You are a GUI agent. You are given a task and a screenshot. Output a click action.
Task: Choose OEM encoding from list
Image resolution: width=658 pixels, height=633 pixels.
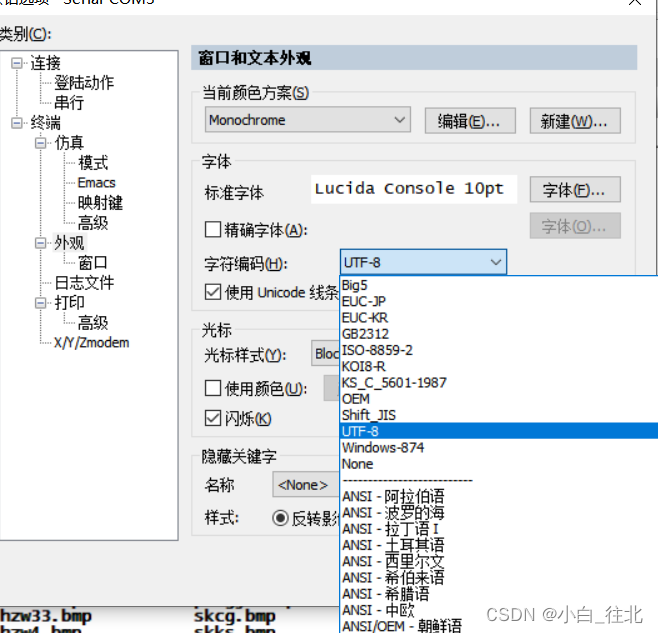499,399
